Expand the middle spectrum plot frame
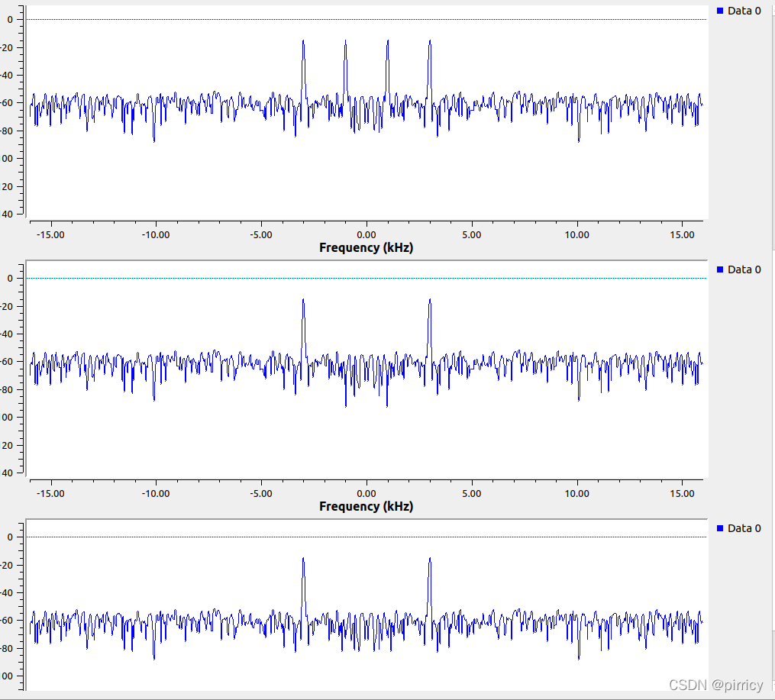 tap(367, 366)
